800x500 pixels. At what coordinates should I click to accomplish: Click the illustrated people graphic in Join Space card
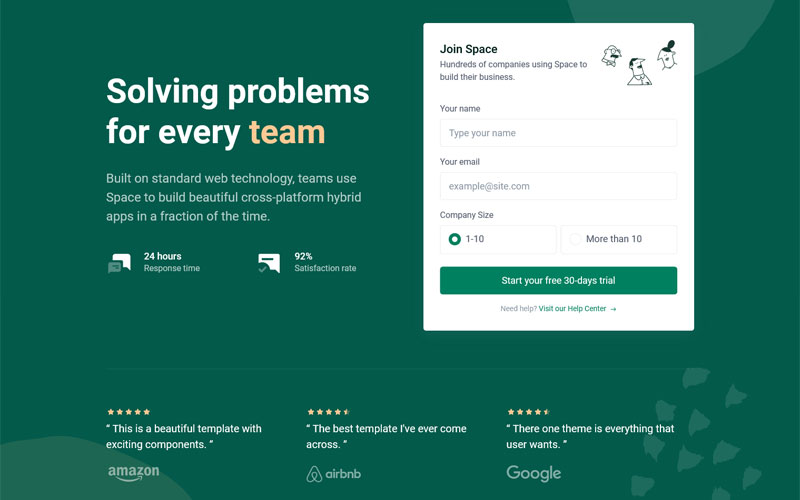coord(640,62)
